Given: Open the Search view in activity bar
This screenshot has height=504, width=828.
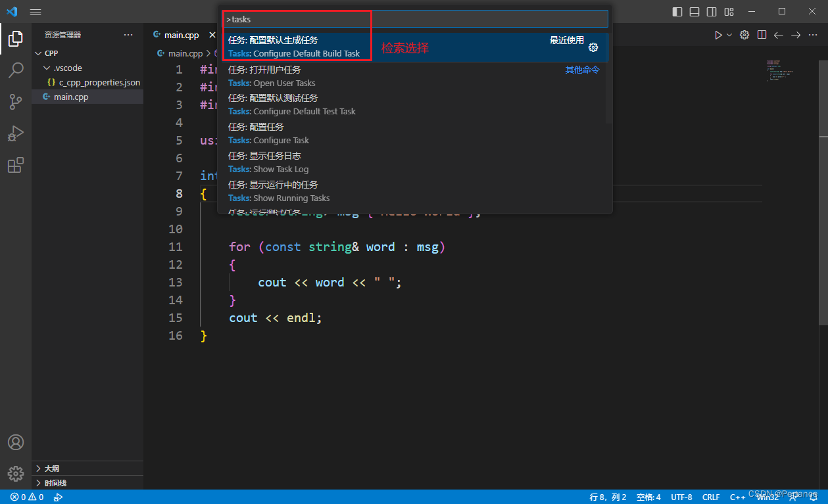Looking at the screenshot, I should point(16,70).
